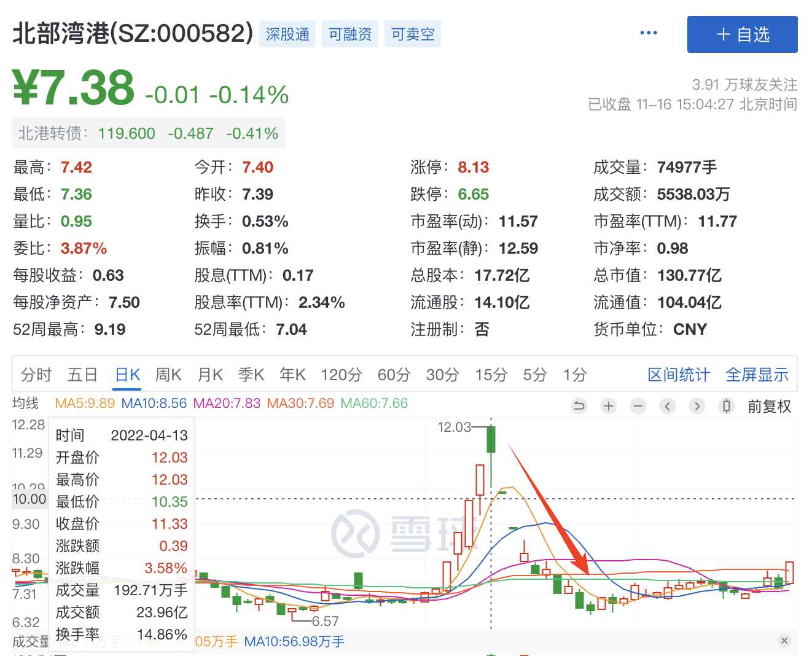Switch to the 60分 chart tab
The image size is (812, 656).
[394, 375]
